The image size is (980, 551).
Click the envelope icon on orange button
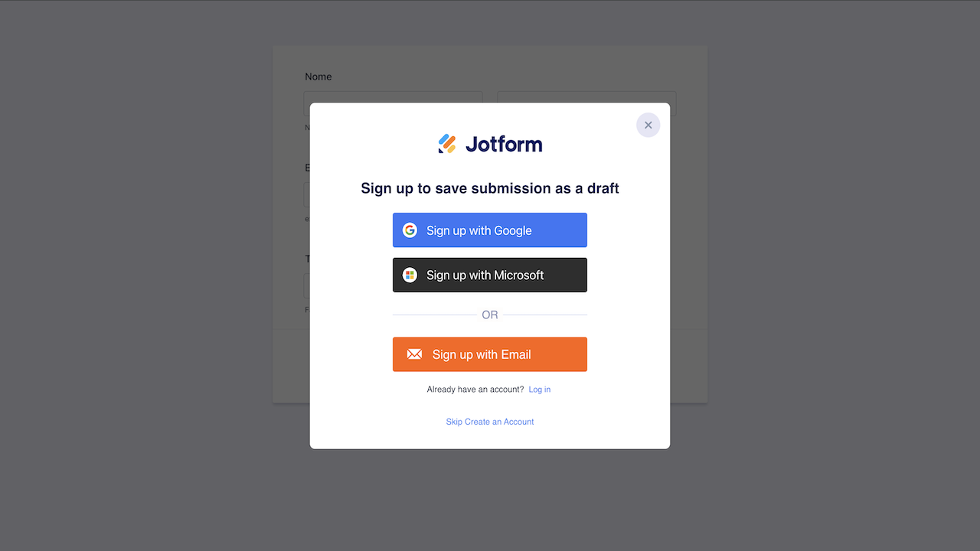(414, 354)
